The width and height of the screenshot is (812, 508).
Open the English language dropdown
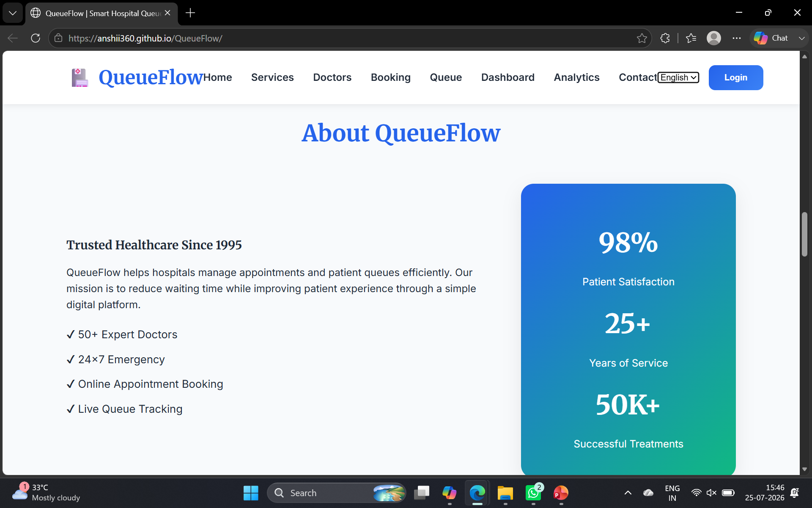[678, 77]
